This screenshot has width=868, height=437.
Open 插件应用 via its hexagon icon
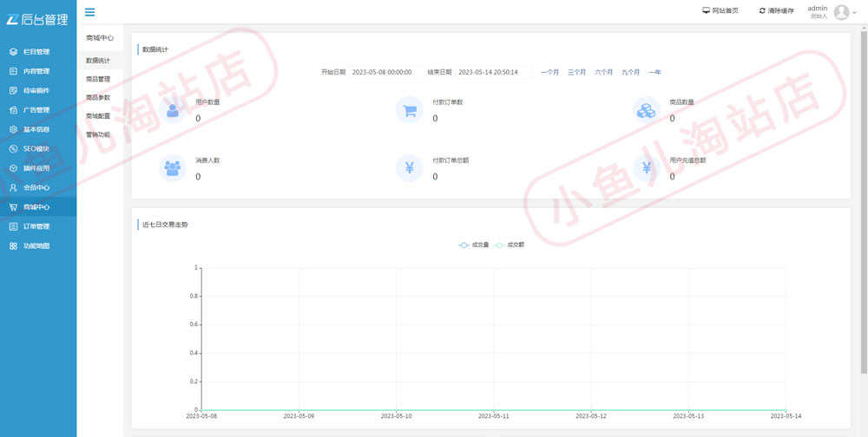[x=13, y=168]
